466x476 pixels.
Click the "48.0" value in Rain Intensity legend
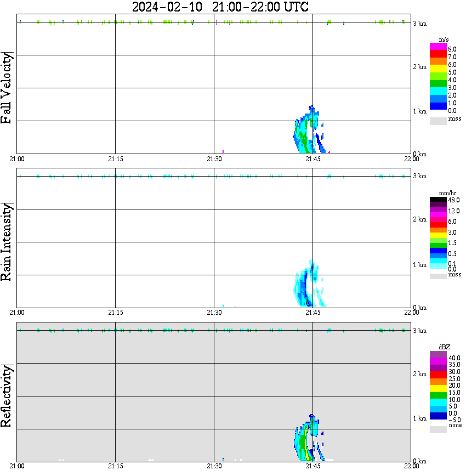(453, 200)
